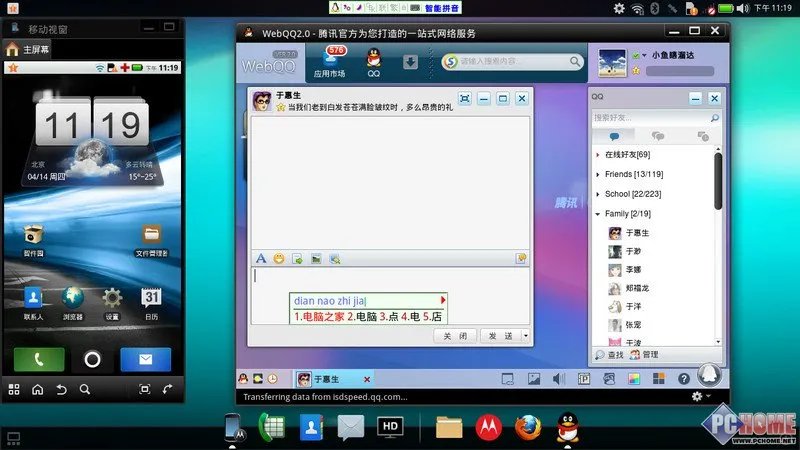The height and width of the screenshot is (450, 800).
Task: Click the 发送 send button
Action: [501, 336]
